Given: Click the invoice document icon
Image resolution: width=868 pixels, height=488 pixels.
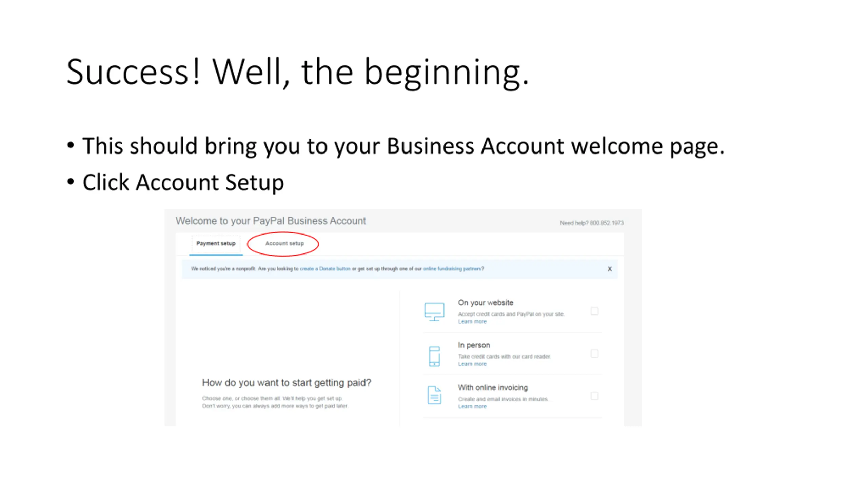Looking at the screenshot, I should pos(434,395).
